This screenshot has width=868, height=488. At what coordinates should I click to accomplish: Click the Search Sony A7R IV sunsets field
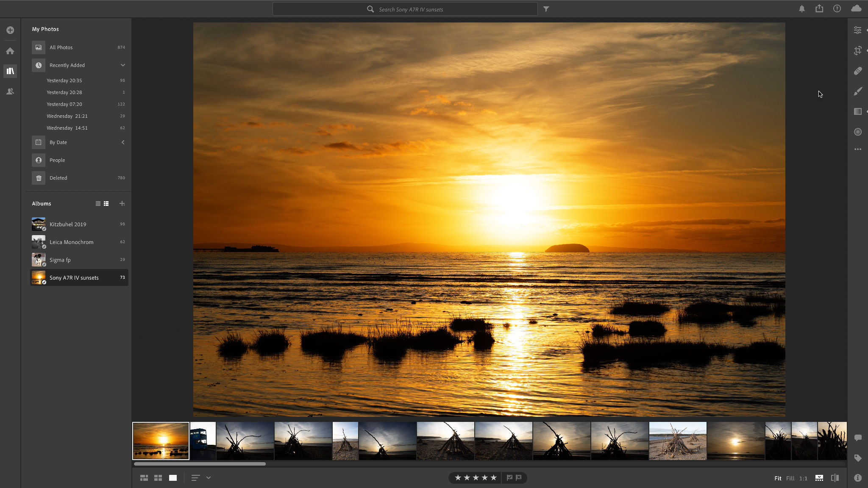(x=405, y=9)
